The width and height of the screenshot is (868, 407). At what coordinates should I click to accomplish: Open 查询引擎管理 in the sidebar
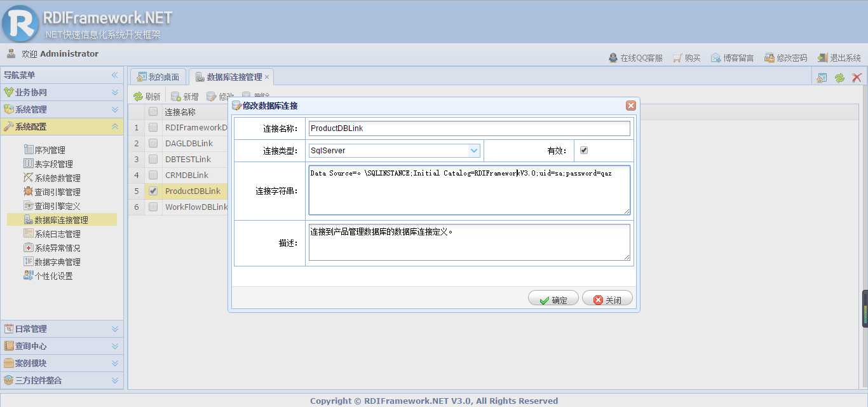tap(52, 192)
